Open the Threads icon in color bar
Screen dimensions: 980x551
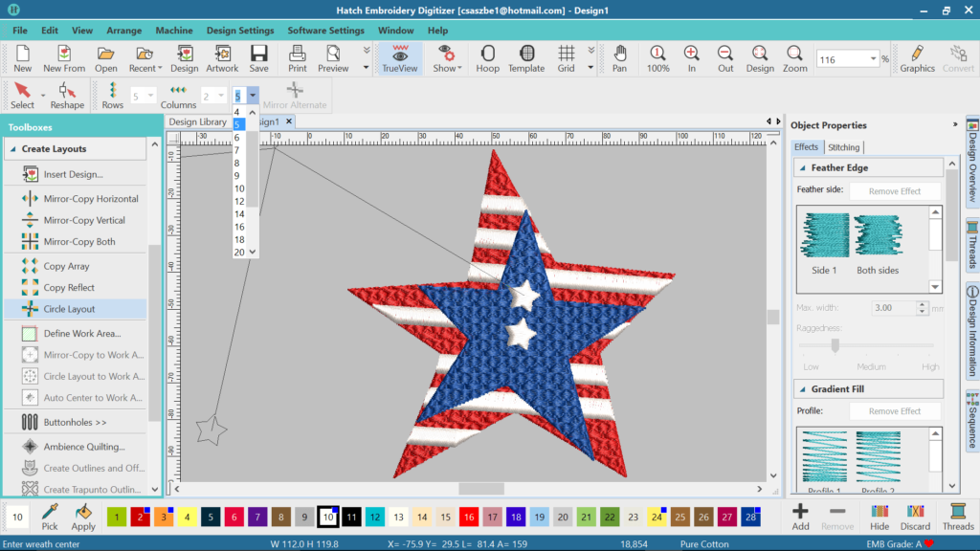[x=957, y=517]
